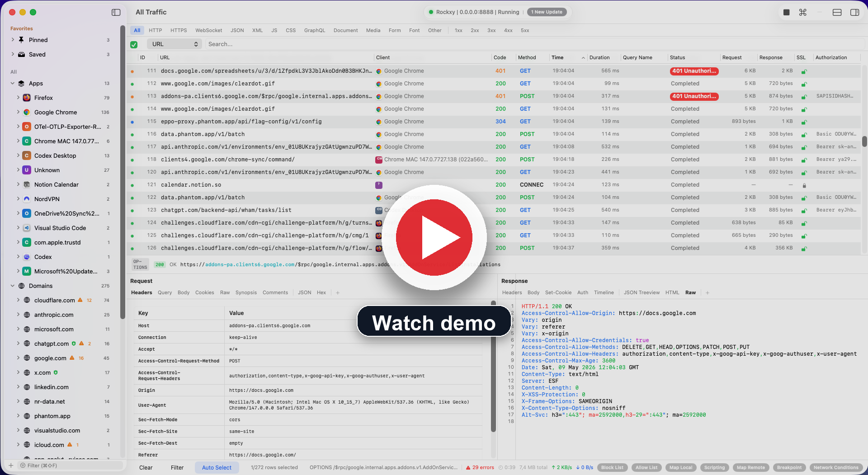Expand the Pinned group
Screen dimensions: 868x475
tap(13, 40)
